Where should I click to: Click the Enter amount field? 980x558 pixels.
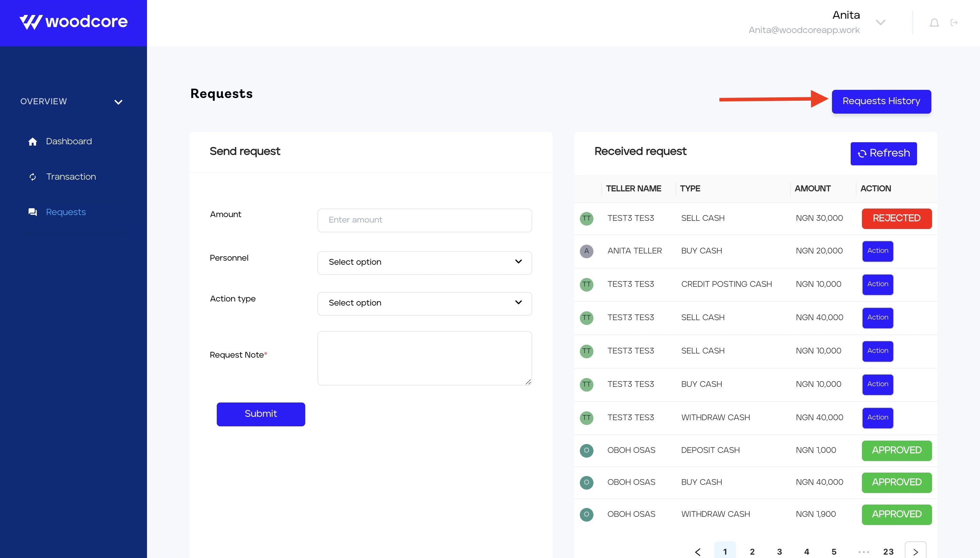point(424,220)
